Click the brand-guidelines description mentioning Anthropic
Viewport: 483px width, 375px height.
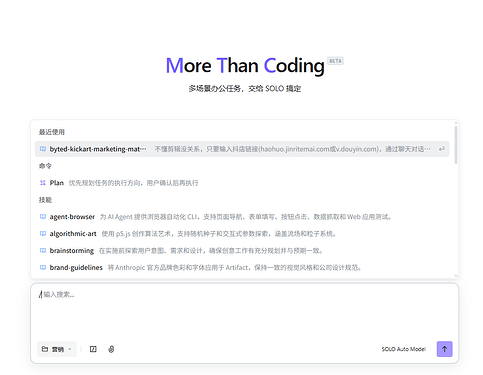pos(235,267)
